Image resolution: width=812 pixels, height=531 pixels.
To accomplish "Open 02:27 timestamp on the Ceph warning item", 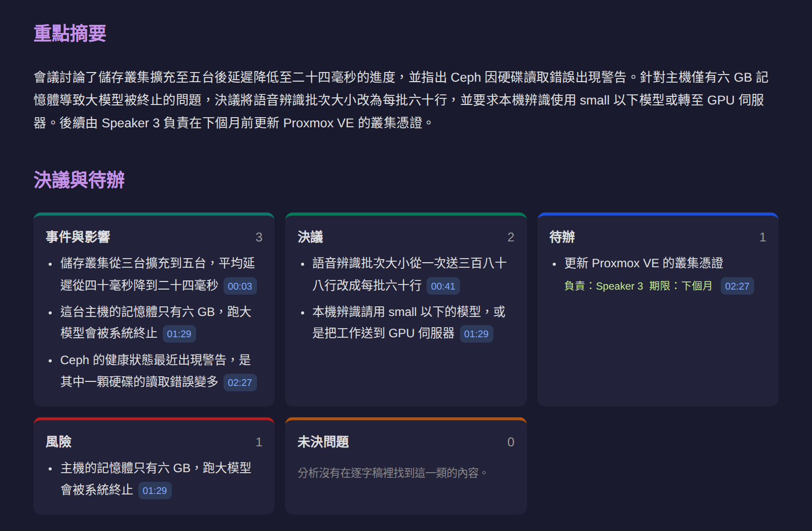I will coord(240,382).
